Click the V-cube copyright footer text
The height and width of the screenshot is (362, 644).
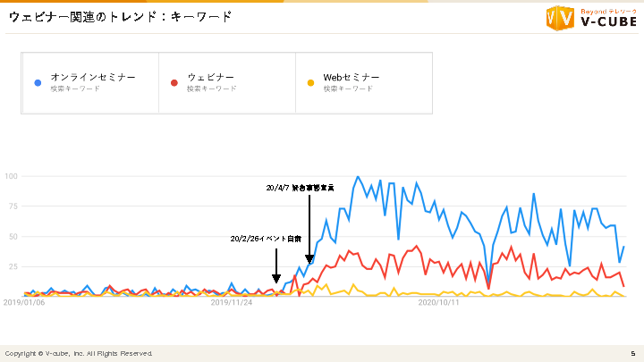79,353
